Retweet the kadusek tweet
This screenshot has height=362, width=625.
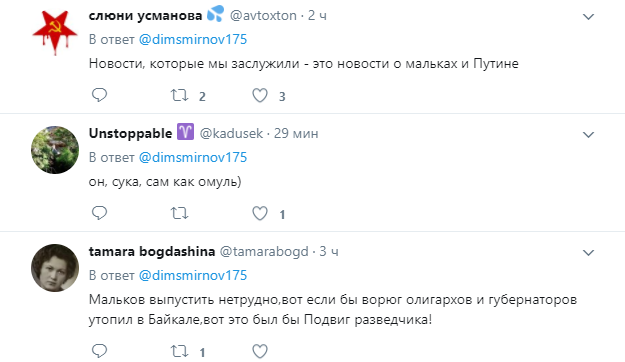(x=179, y=214)
